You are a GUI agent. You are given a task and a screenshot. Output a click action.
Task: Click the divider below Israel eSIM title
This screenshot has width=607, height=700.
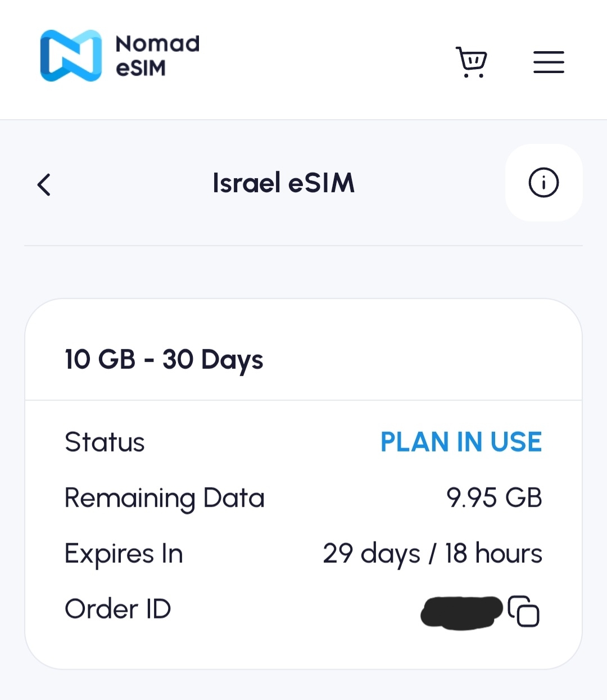pyautogui.click(x=303, y=246)
